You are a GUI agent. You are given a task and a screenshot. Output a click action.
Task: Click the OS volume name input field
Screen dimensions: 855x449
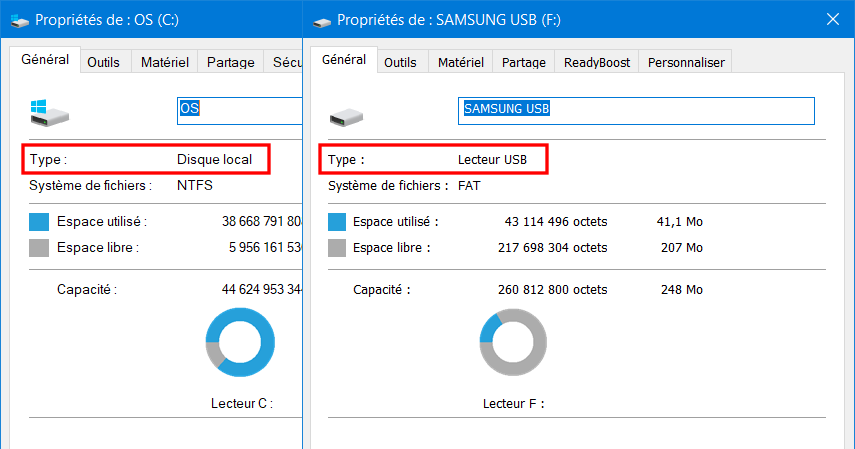[240, 111]
